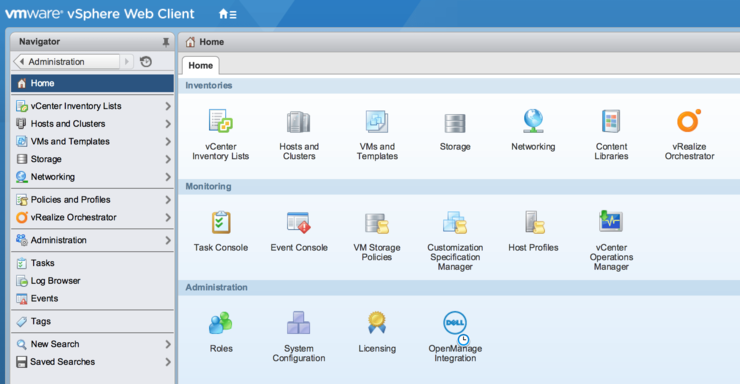Go back to Administration in Navigator
The image size is (740, 384).
tap(67, 62)
